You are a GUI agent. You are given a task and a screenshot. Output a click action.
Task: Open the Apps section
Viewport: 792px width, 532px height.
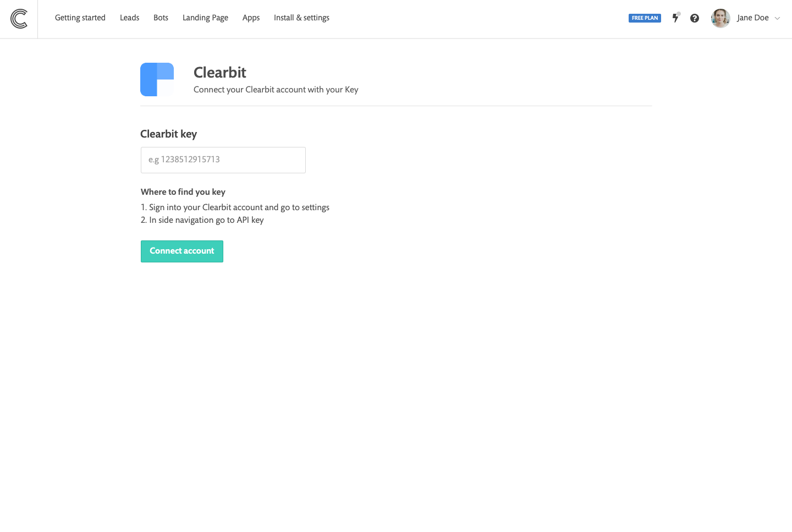(251, 18)
